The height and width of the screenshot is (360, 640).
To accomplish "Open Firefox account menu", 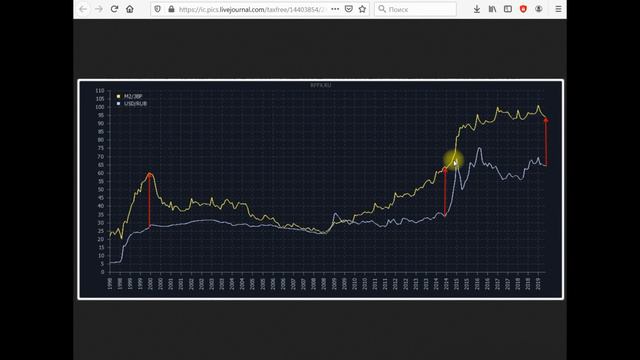I will click(539, 9).
